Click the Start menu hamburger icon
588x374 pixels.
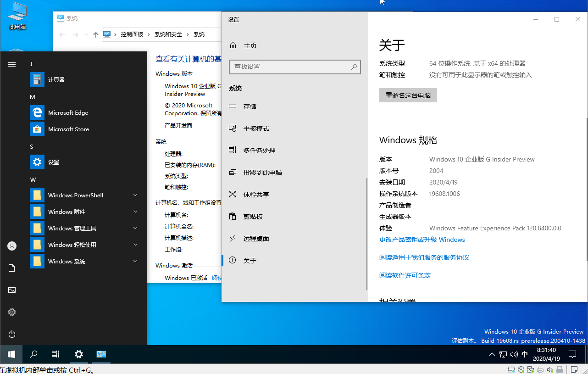coord(12,65)
